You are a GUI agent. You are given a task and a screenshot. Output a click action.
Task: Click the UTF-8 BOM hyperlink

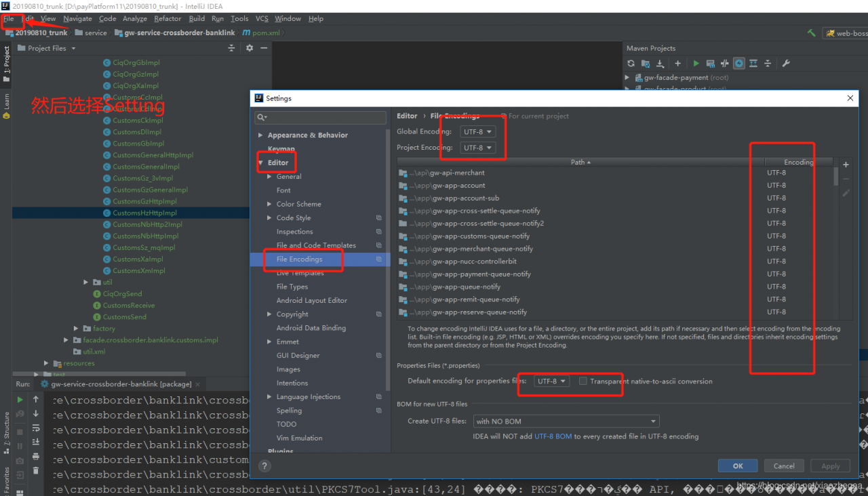pos(553,436)
